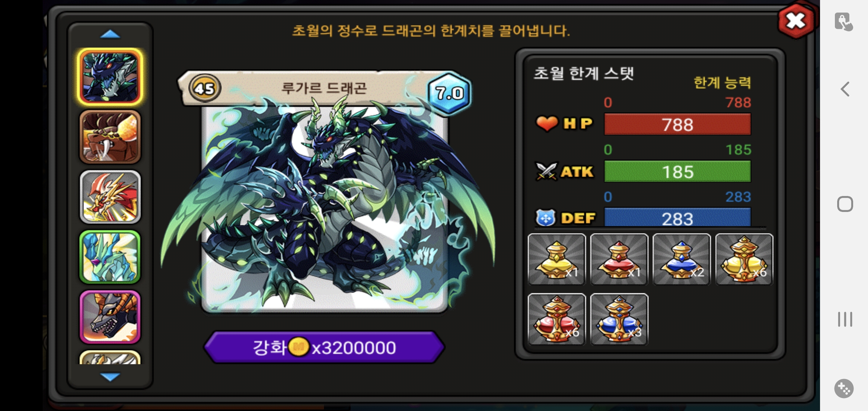Tap the small red essence potion x1
This screenshot has width=868, height=411.
click(x=619, y=259)
